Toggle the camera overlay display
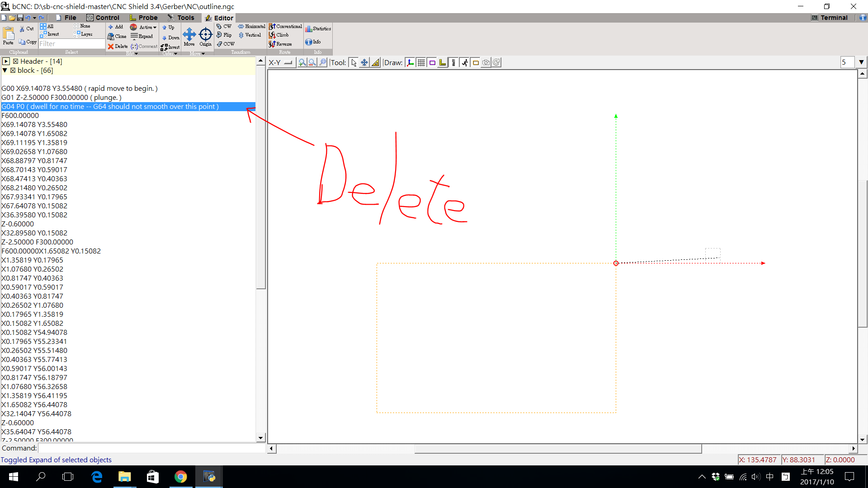The width and height of the screenshot is (868, 488). pyautogui.click(x=486, y=62)
